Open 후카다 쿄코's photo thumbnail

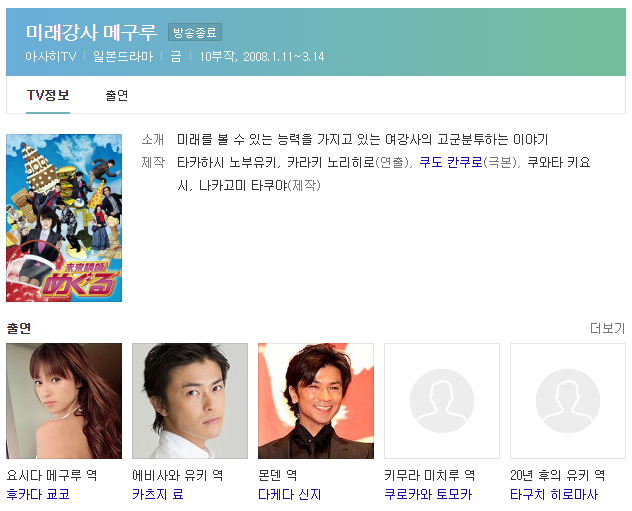click(x=64, y=401)
